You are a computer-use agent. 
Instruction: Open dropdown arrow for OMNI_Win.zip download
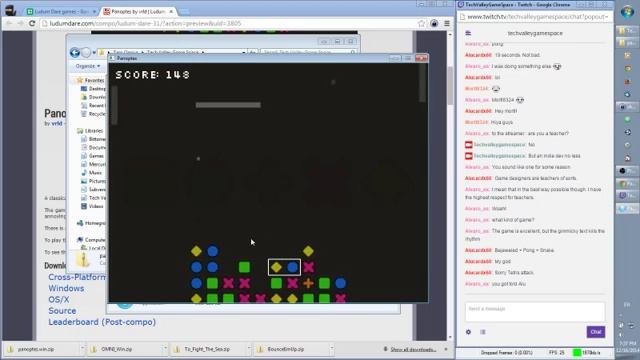(165, 349)
